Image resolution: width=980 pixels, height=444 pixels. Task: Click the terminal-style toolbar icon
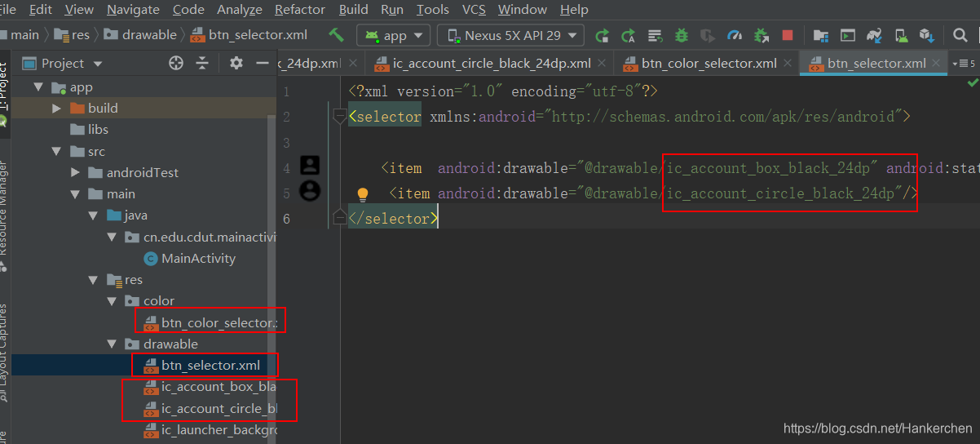click(848, 35)
